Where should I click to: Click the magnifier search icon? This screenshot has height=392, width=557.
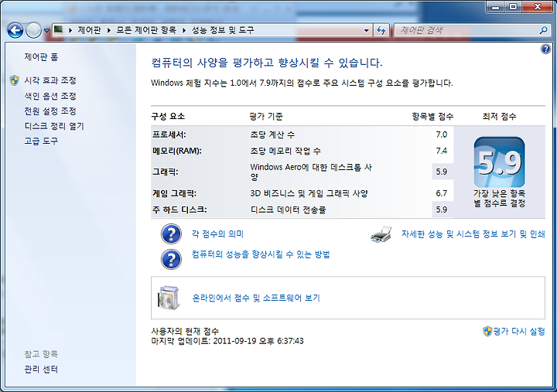[x=544, y=30]
